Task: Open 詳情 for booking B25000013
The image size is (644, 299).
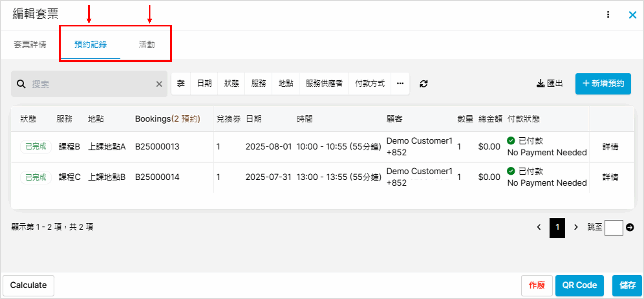Action: pos(610,146)
